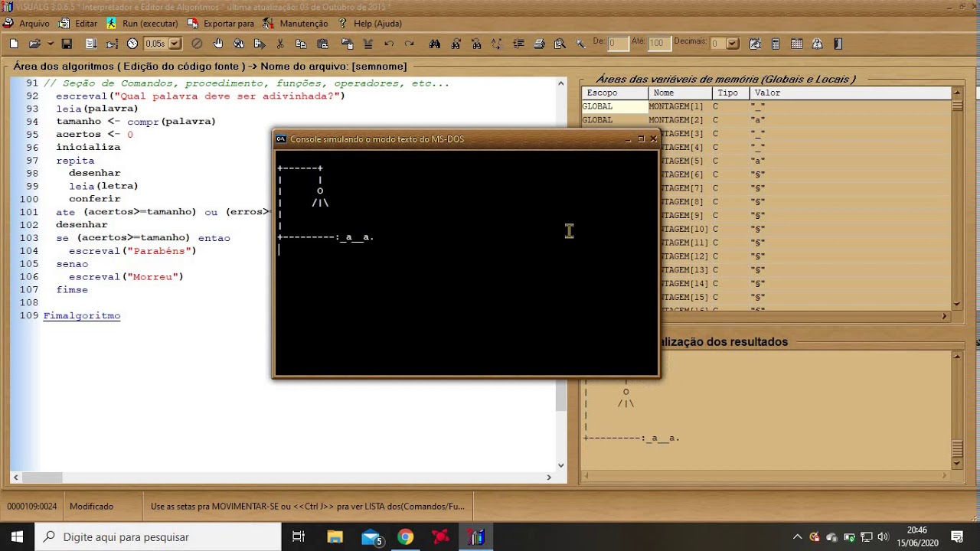Click the print icon in toolbar
This screenshot has width=980, height=551.
[539, 44]
